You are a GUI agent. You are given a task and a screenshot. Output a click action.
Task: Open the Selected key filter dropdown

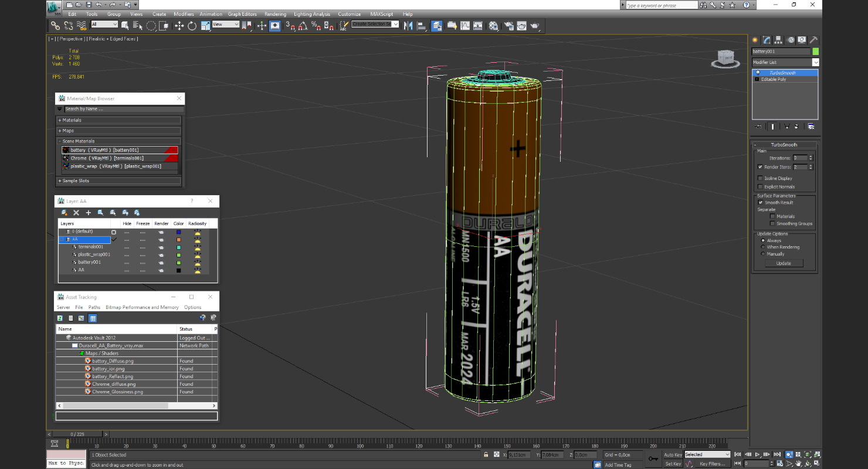(x=707, y=454)
